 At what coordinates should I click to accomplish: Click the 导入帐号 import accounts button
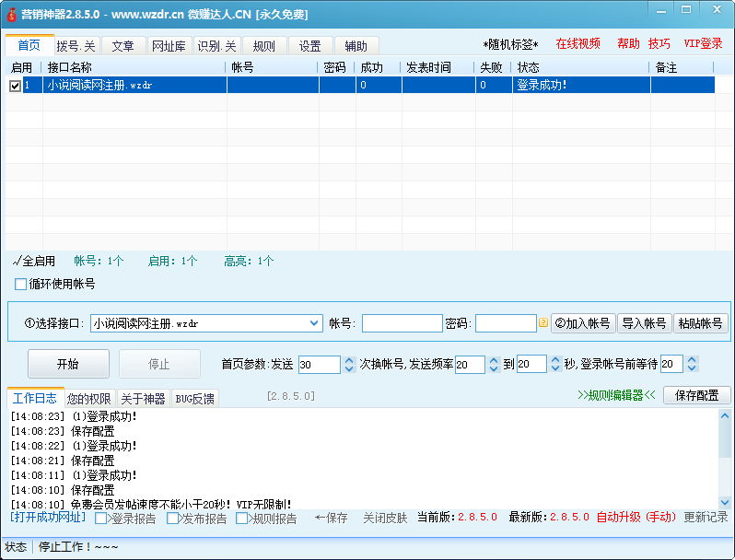click(644, 323)
